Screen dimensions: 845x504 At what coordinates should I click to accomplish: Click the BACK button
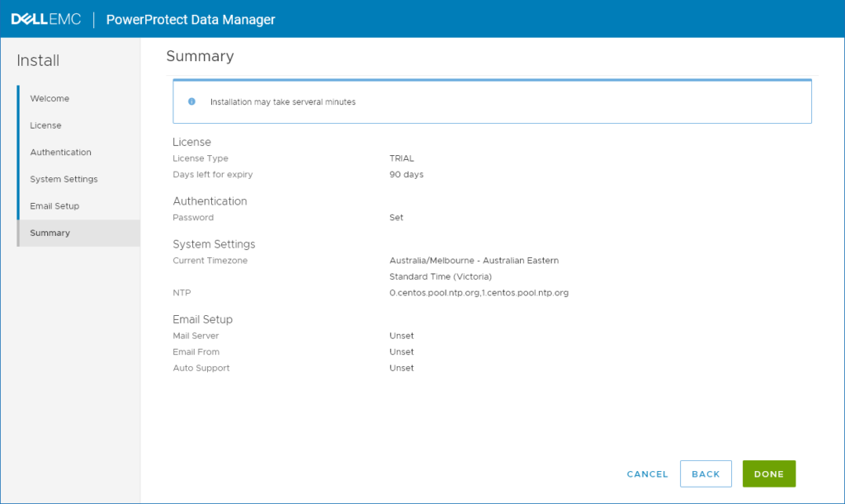[706, 473]
